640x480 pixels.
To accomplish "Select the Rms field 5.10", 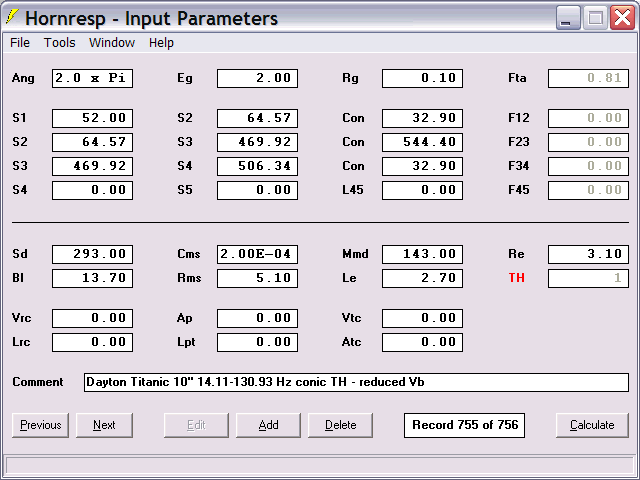I will coord(258,278).
